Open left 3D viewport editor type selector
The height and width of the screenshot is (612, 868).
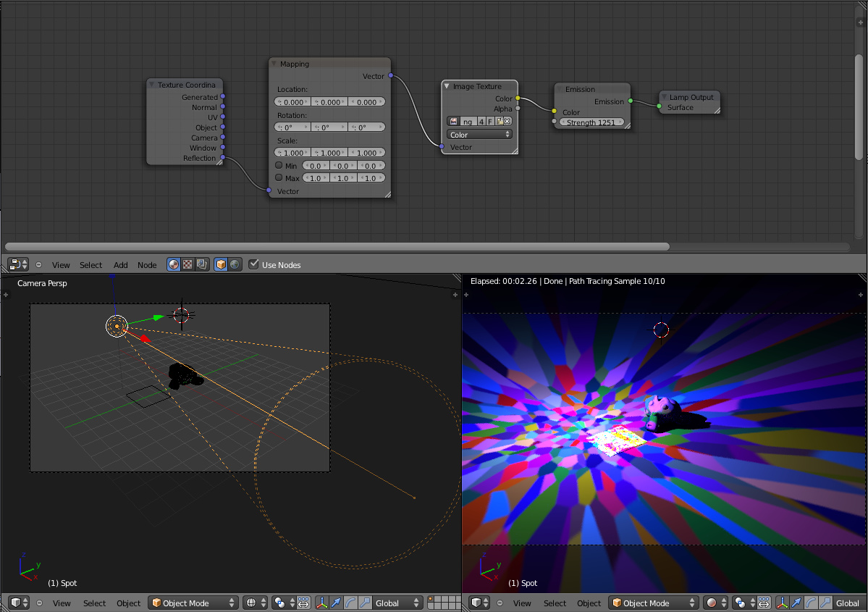[x=19, y=603]
